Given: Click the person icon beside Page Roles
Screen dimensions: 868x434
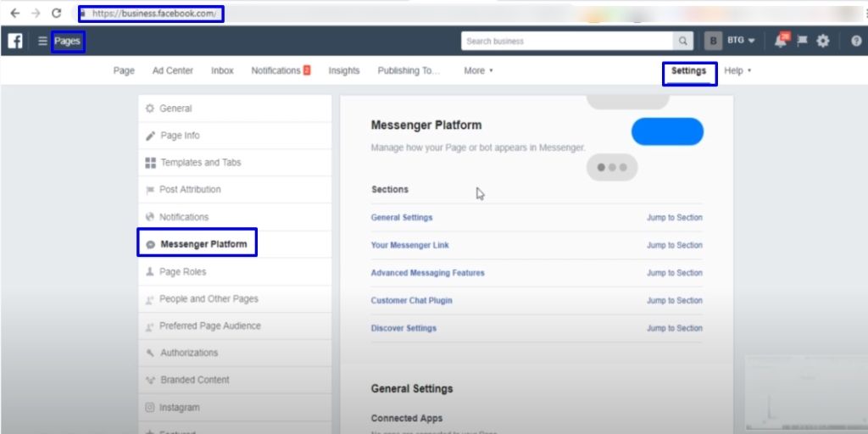Looking at the screenshot, I should pyautogui.click(x=149, y=272).
